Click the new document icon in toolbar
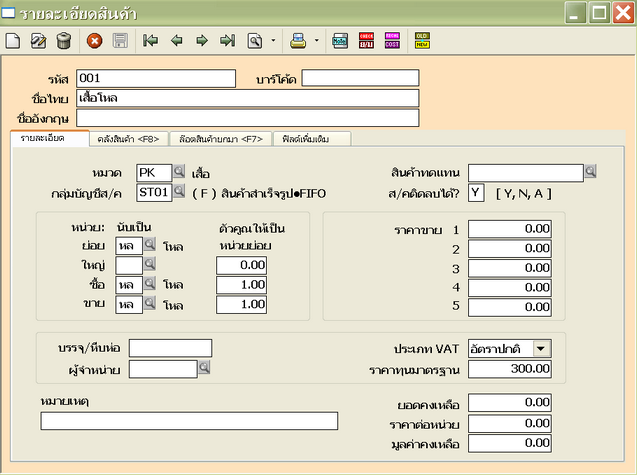The image size is (637, 475). click(13, 41)
